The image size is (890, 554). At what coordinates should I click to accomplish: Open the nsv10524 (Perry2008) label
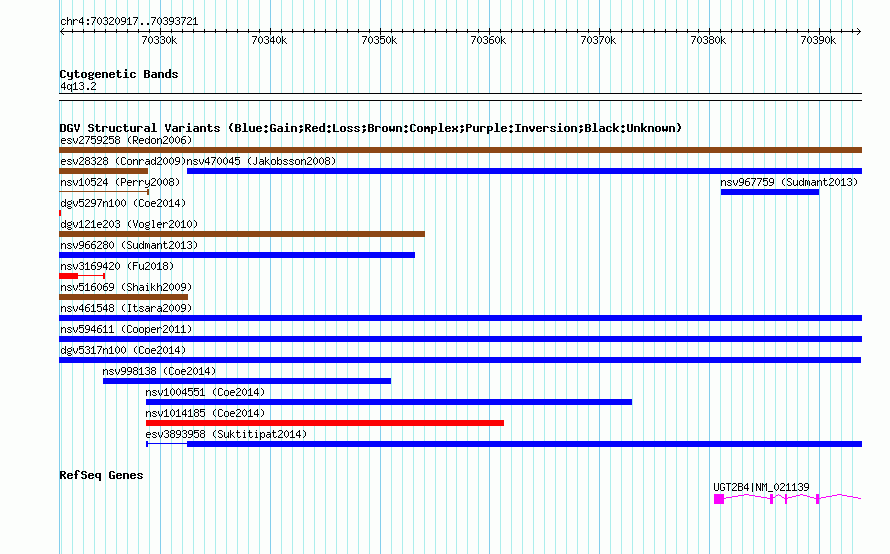(120, 182)
